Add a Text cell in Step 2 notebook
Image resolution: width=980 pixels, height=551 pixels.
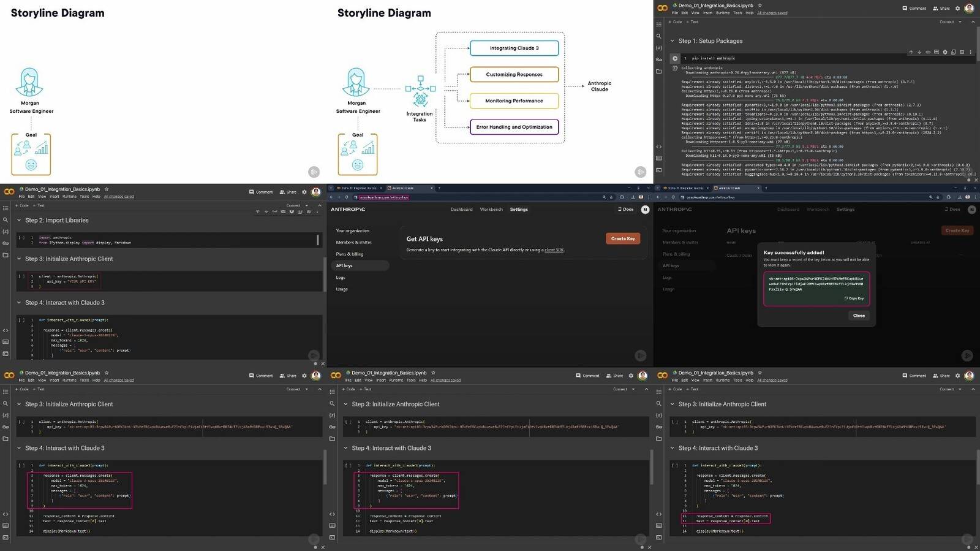[x=39, y=205]
